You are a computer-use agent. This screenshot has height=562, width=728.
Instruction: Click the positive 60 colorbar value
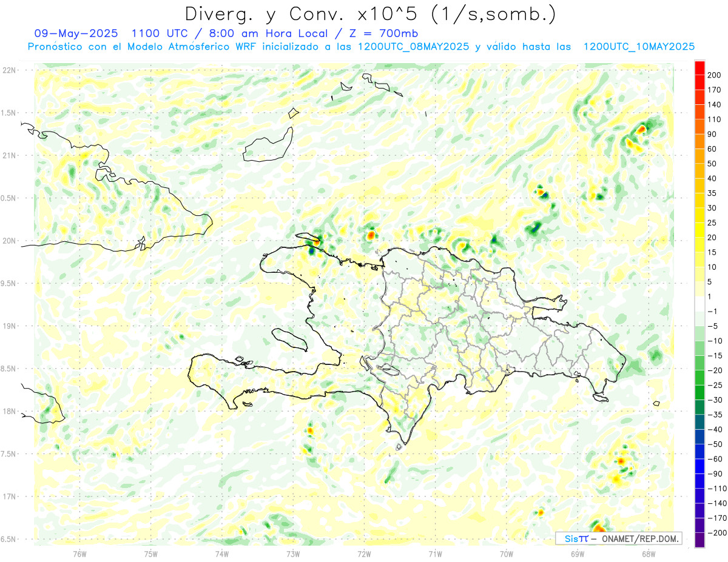coord(712,149)
